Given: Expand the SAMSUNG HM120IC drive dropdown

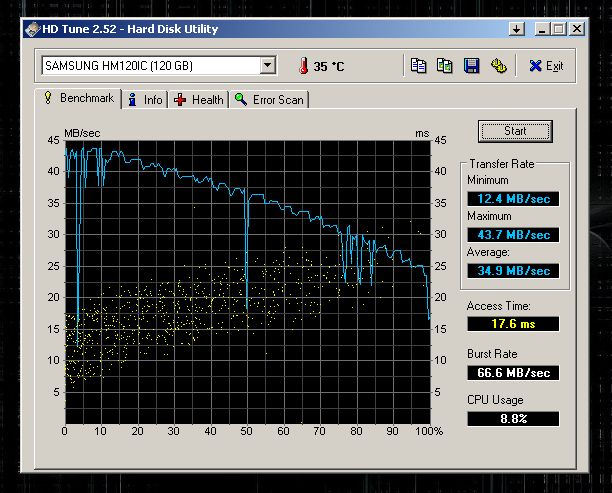Looking at the screenshot, I should (x=267, y=66).
